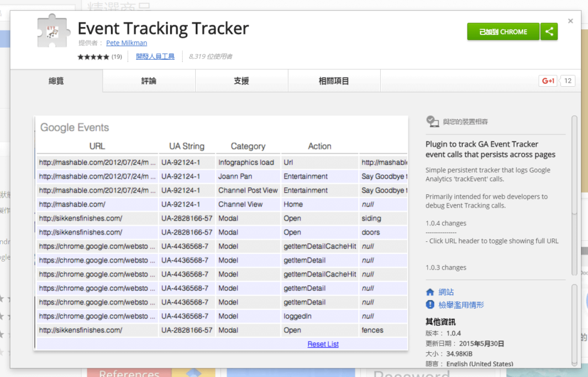This screenshot has height=377, width=588.
Task: Switch to the 支援 tab
Action: click(x=242, y=80)
